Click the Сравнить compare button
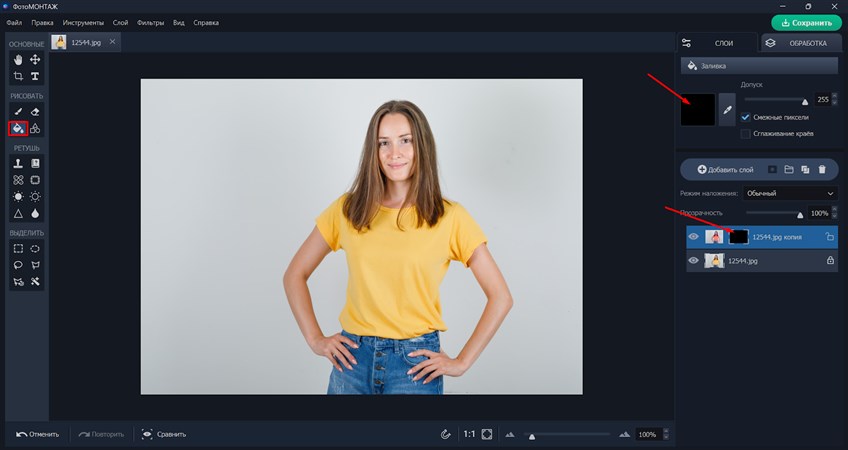Screen dimensions: 848x450 pos(164,434)
